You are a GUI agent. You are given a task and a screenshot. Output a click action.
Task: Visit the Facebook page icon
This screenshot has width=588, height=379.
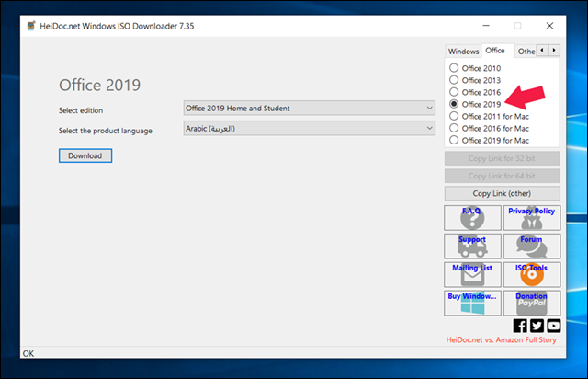520,326
